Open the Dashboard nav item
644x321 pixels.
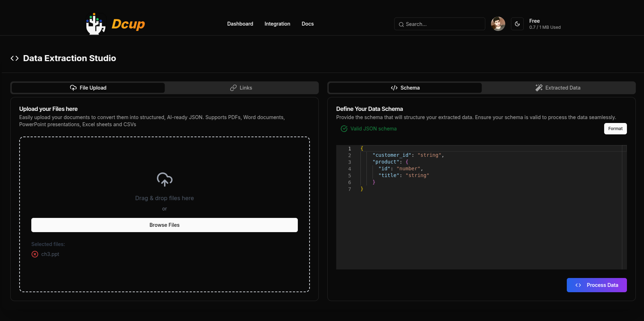(240, 24)
